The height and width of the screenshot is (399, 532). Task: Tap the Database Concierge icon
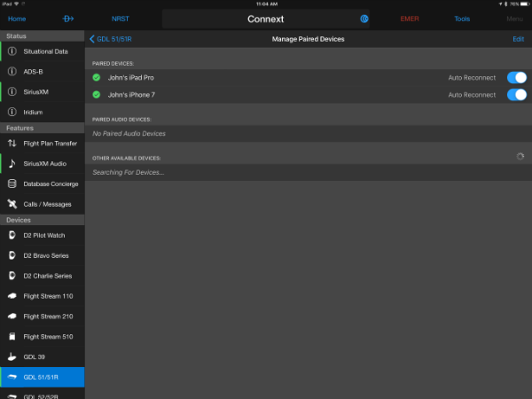click(x=12, y=184)
